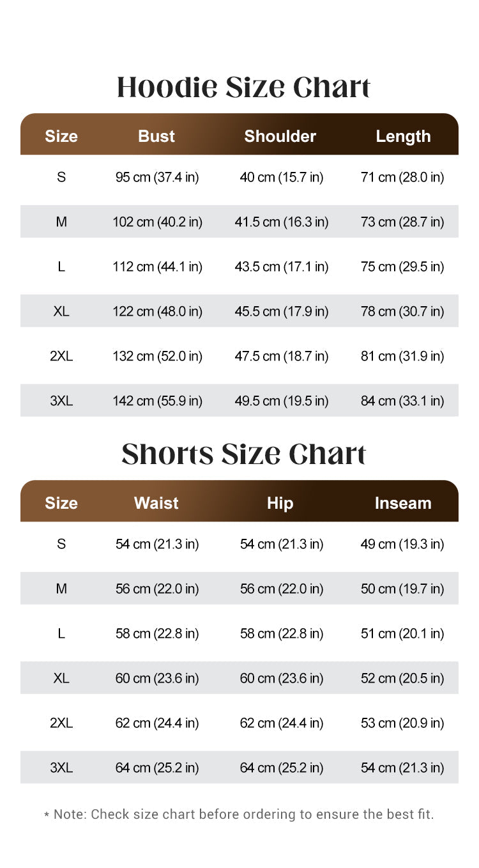Click the Shorts Size Chart title

[244, 454]
